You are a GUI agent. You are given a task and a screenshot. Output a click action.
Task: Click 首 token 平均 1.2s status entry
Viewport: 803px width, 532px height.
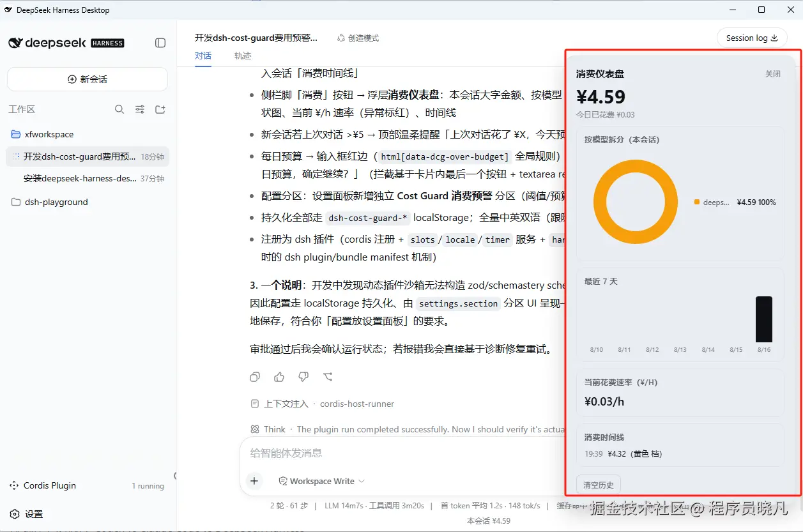click(x=491, y=505)
